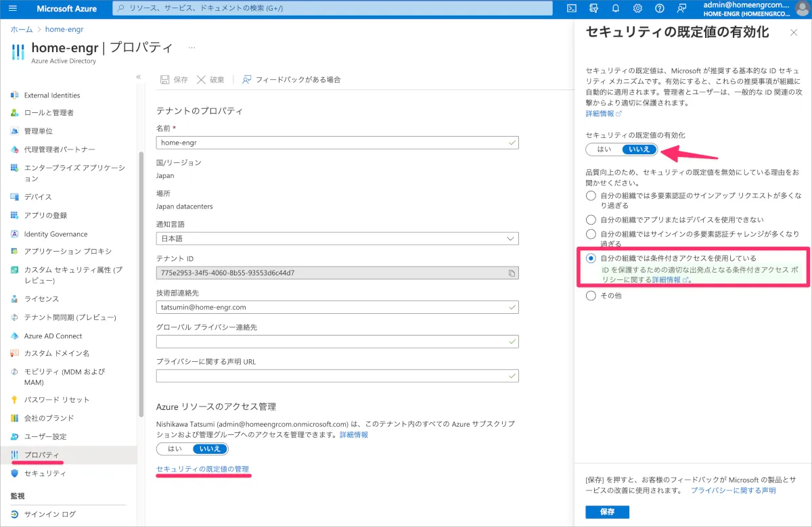Click the notifications bell icon

pyautogui.click(x=616, y=9)
